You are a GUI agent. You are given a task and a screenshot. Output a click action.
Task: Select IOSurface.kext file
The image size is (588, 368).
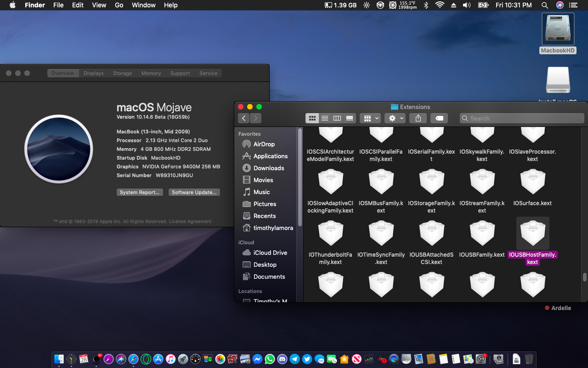point(532,188)
